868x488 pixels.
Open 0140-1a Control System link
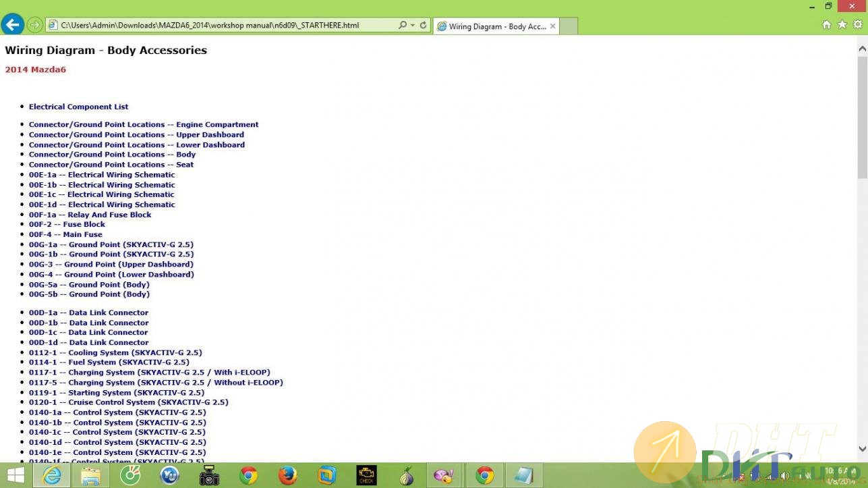click(117, 412)
